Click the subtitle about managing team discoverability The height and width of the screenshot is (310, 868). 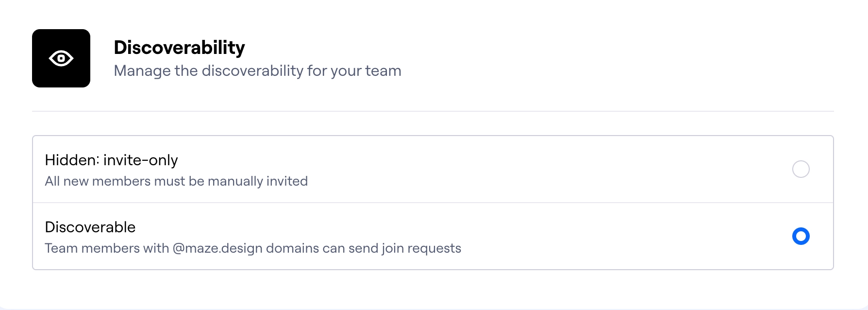(x=257, y=70)
